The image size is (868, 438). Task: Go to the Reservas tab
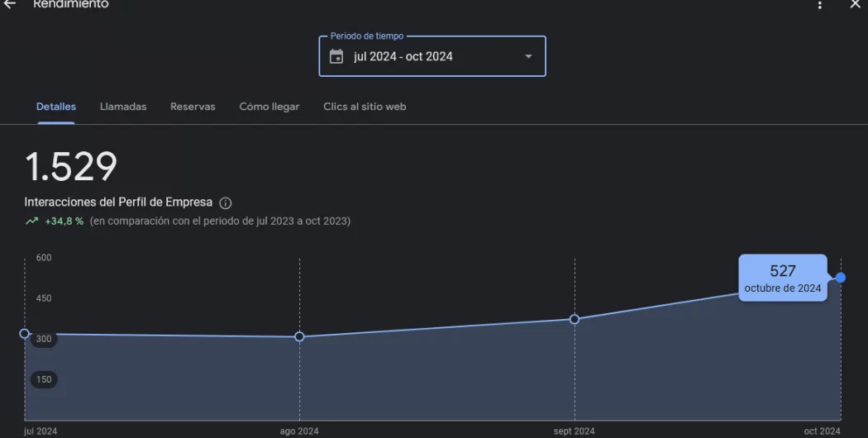pyautogui.click(x=193, y=107)
